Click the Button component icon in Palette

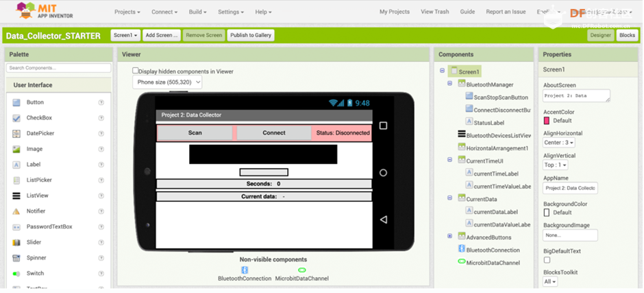(x=16, y=102)
